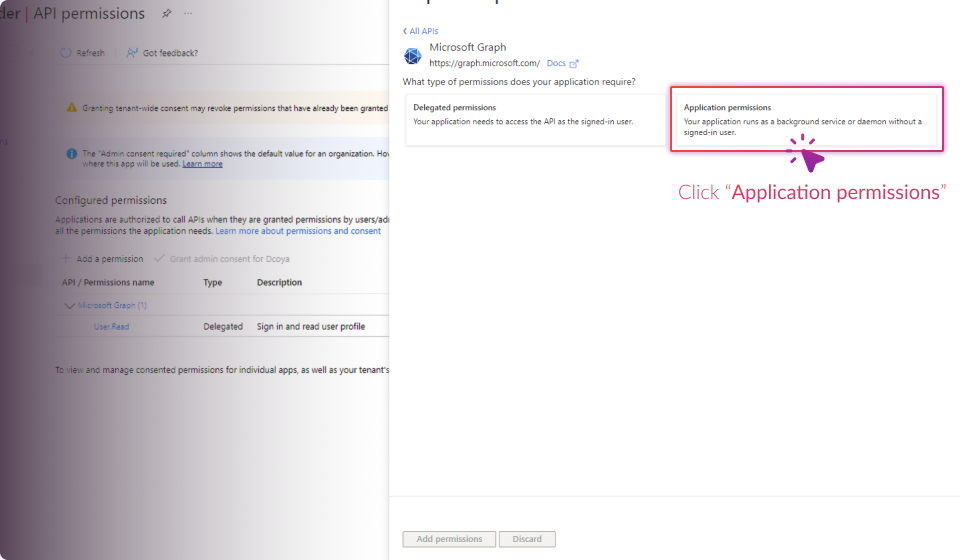Click the User.Read permission entry
Viewport: 960px width, 560px height.
tap(111, 327)
